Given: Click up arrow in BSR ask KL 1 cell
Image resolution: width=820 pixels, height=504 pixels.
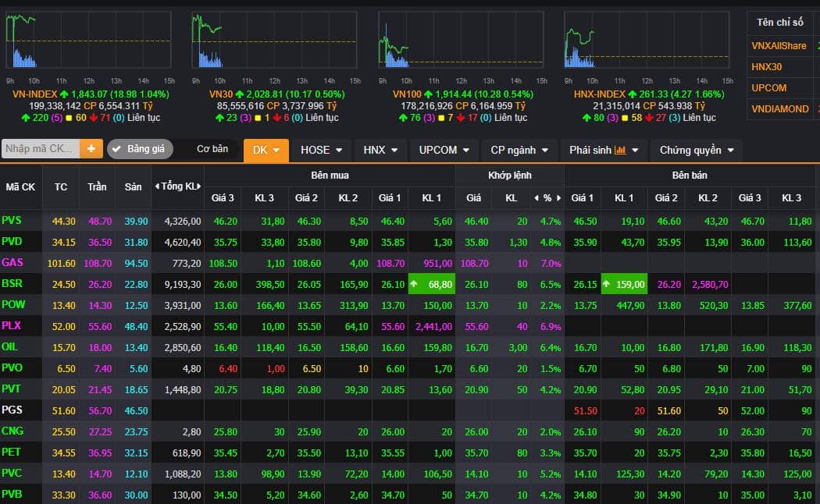Looking at the screenshot, I should coord(606,284).
